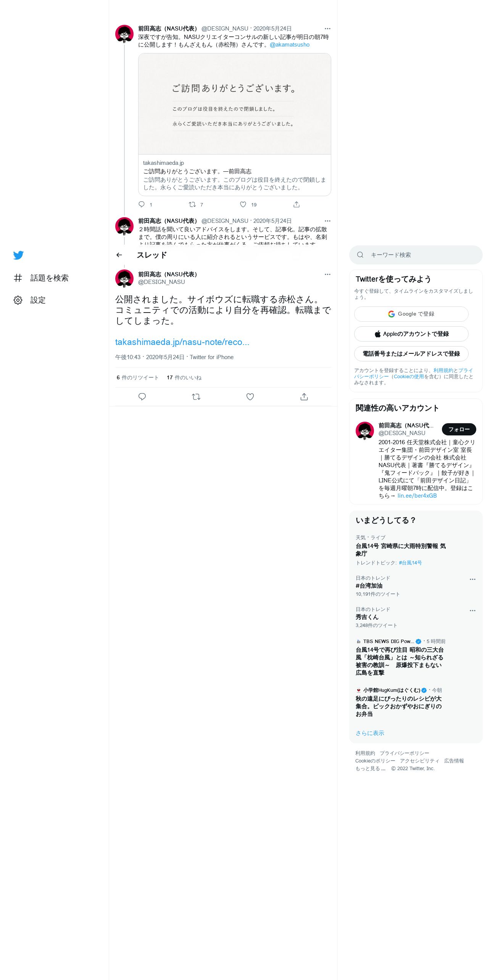Click the Twitter bird logo
This screenshot has height=980, width=490.
click(x=18, y=255)
